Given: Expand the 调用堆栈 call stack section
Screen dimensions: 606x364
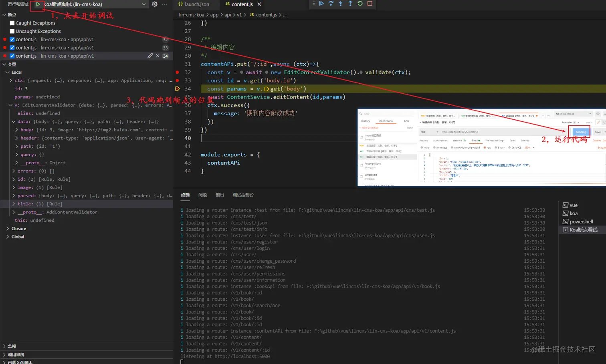Looking at the screenshot, I should click(16, 355).
